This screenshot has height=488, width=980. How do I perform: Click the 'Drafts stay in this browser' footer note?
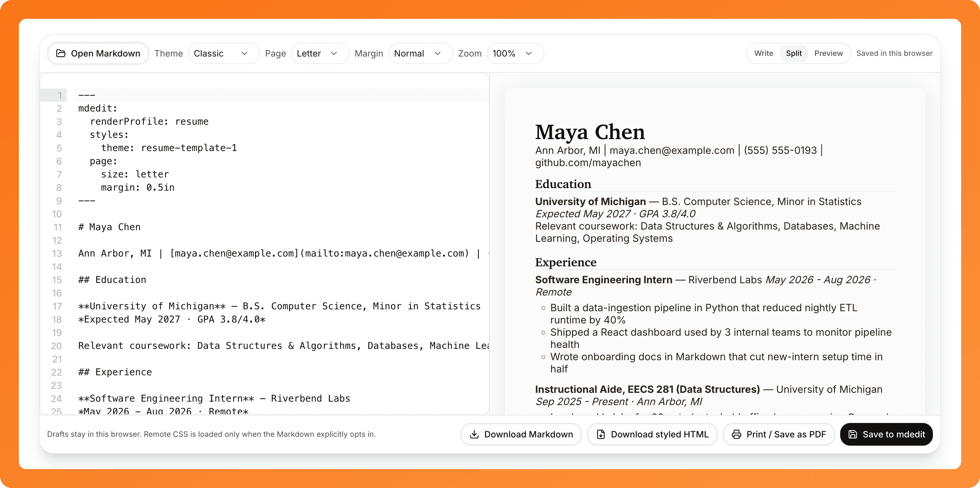(211, 434)
